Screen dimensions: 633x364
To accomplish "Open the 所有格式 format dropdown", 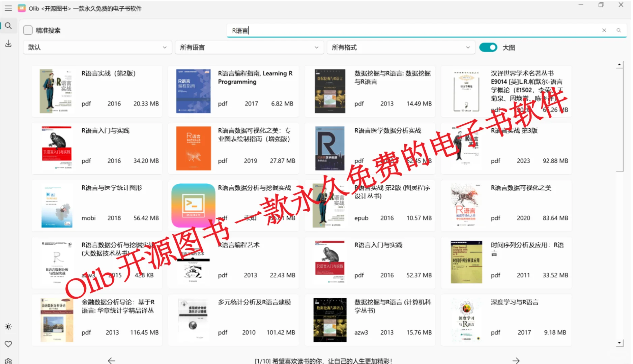I will pos(401,48).
